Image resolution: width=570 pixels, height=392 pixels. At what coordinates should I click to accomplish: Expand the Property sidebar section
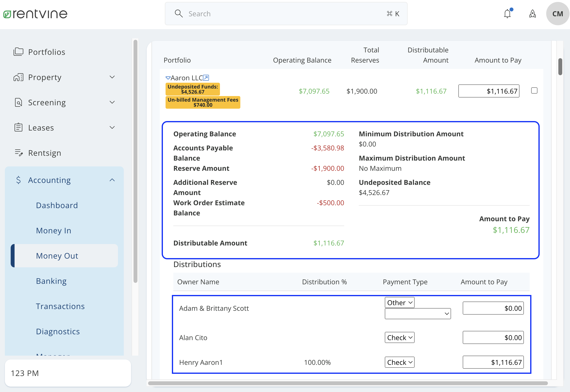(x=112, y=77)
